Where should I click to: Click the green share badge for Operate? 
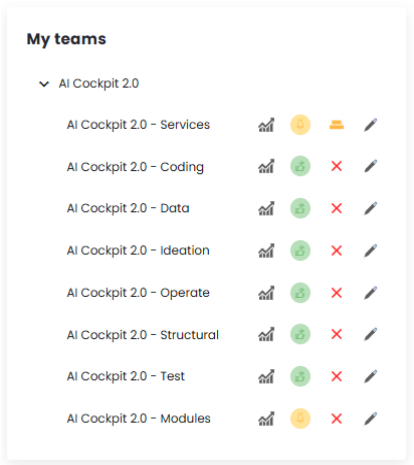(300, 293)
